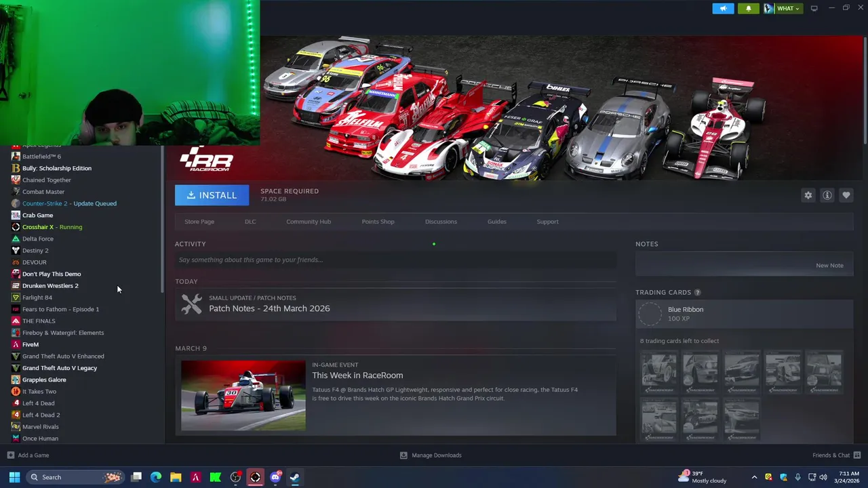868x488 pixels.
Task: Click the Farlight 84 game icon
Action: click(x=16, y=298)
